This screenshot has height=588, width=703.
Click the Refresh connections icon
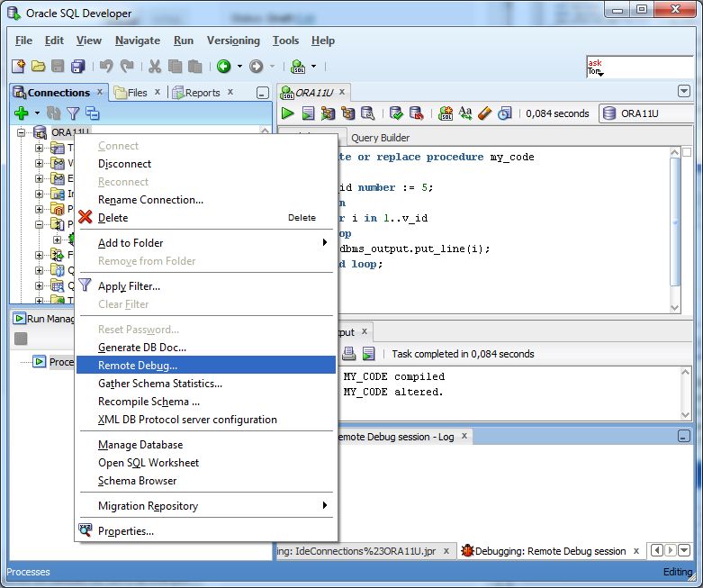(x=54, y=113)
